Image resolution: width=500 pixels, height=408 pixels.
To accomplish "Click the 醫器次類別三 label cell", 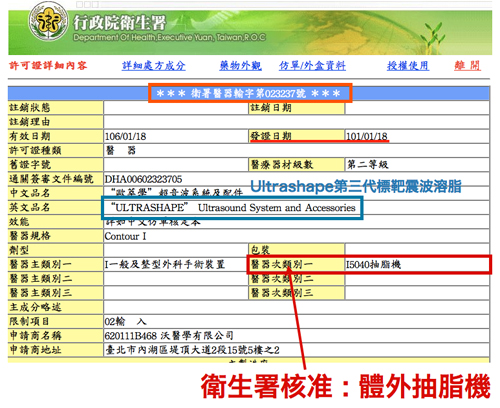I will (297, 293).
